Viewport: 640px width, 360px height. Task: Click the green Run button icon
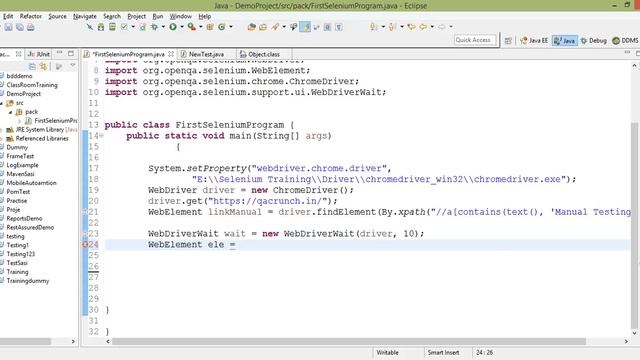[x=173, y=27]
